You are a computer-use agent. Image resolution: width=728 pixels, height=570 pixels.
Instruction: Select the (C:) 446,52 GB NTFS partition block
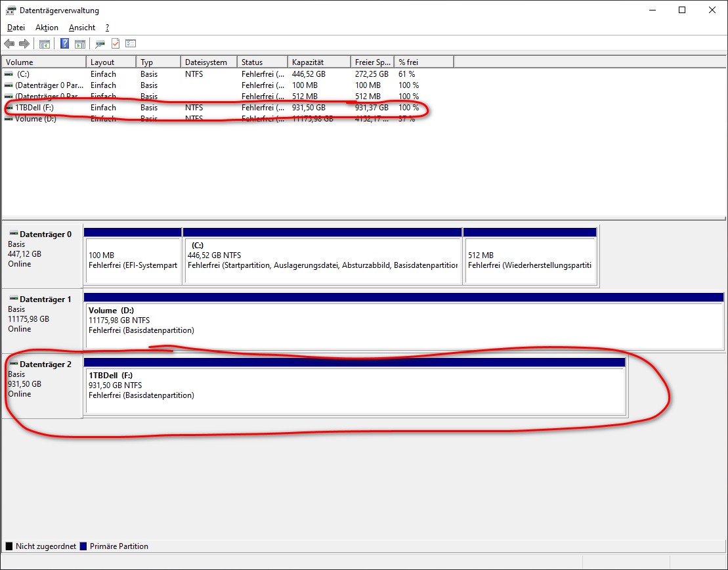[x=323, y=255]
